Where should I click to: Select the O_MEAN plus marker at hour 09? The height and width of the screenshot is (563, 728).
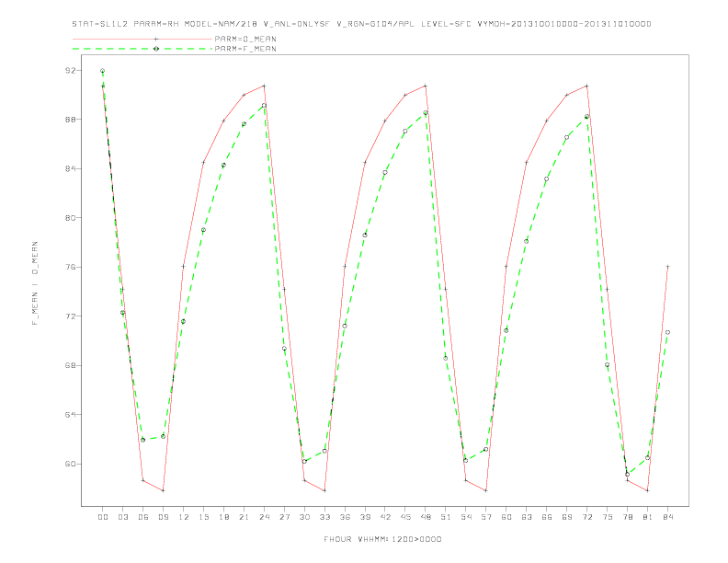tap(163, 490)
